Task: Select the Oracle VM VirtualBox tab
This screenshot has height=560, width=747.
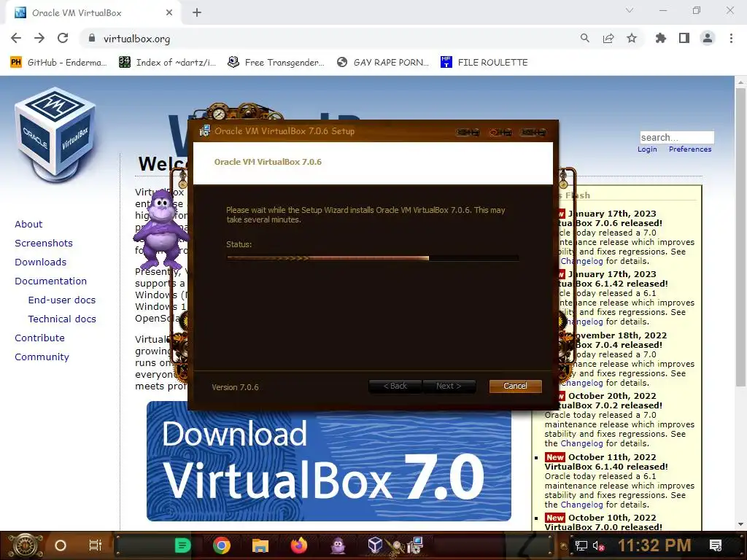Action: click(93, 13)
